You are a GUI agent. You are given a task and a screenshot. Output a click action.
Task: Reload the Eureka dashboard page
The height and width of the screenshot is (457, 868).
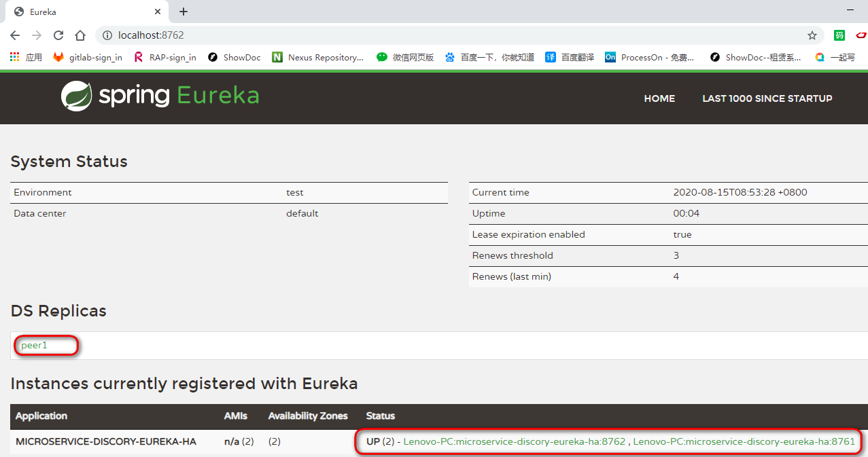tap(58, 35)
